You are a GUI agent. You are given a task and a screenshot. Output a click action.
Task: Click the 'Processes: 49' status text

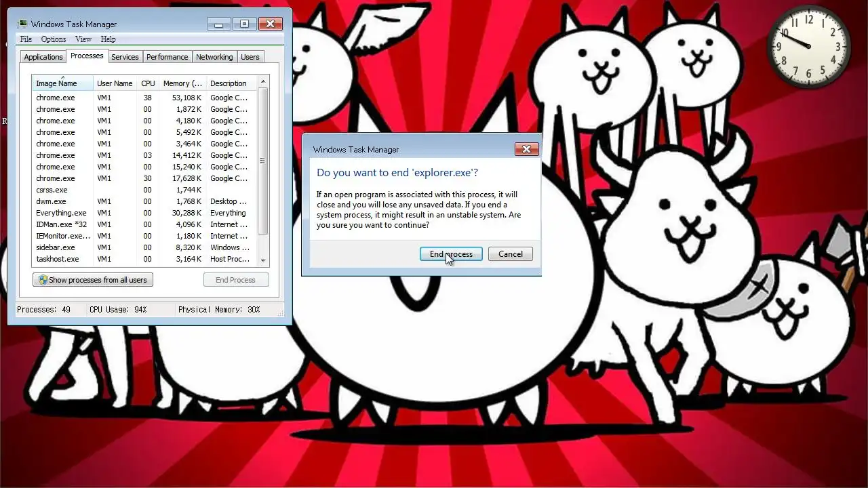(x=43, y=310)
